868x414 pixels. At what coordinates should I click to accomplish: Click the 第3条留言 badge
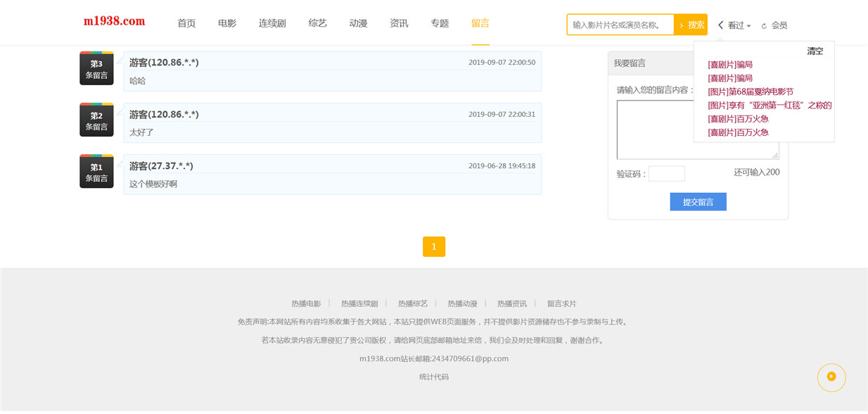[x=96, y=68]
